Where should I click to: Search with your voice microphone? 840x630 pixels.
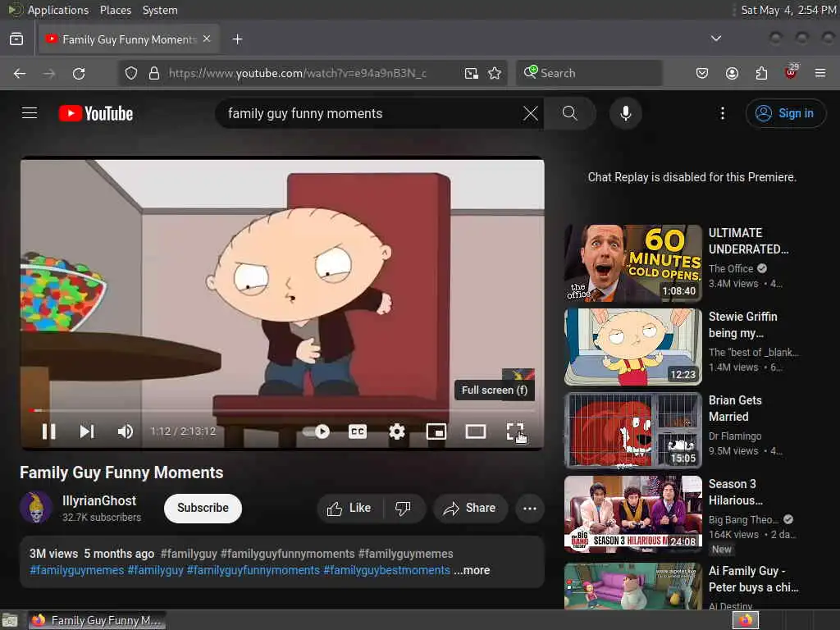tap(625, 113)
